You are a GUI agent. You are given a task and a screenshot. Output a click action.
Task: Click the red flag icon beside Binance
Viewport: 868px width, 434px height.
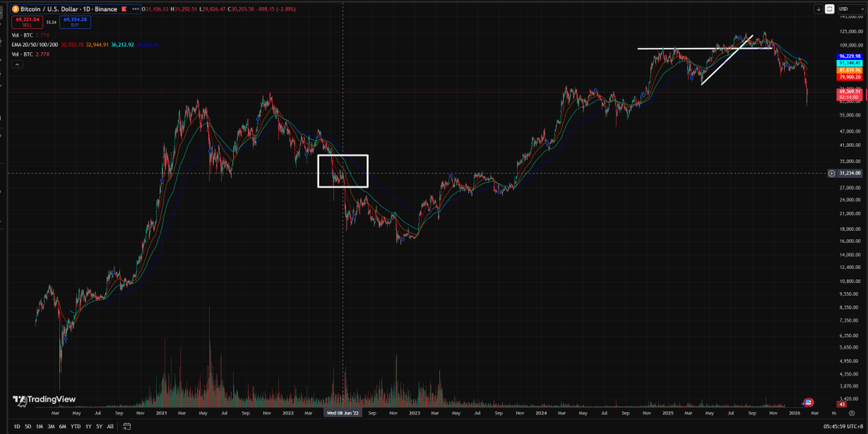pyautogui.click(x=124, y=9)
